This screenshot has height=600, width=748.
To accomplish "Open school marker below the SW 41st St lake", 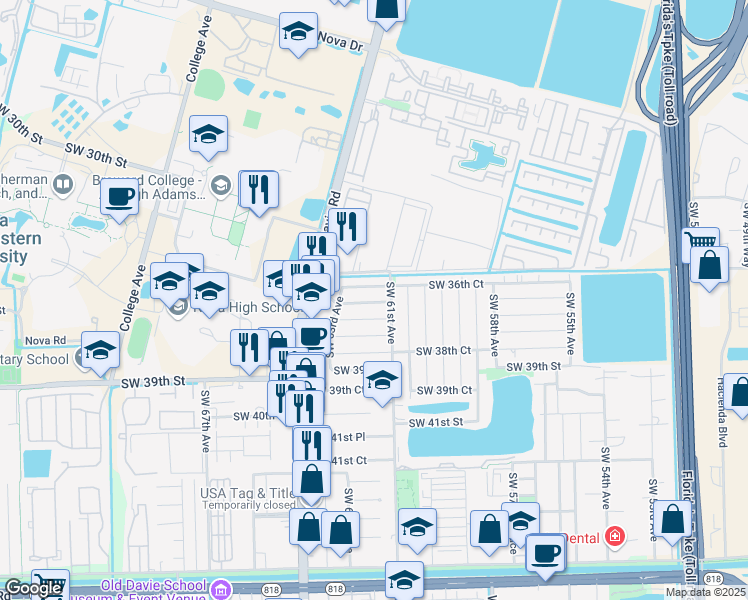I will 417,528.
